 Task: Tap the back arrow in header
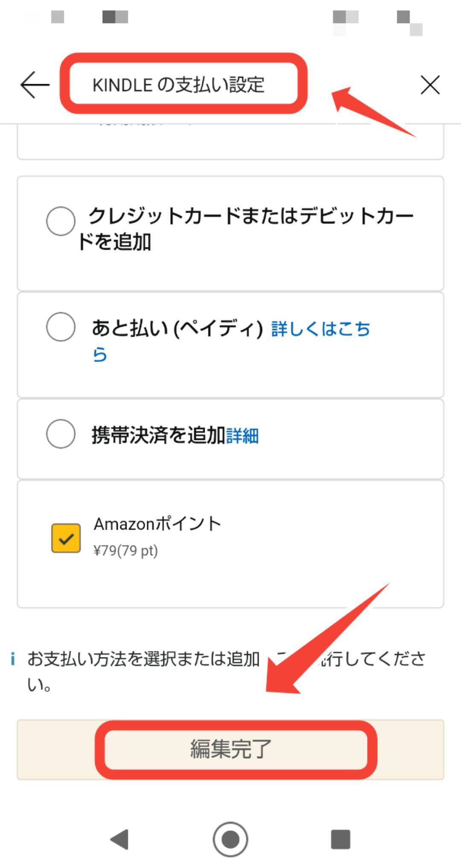click(x=35, y=85)
